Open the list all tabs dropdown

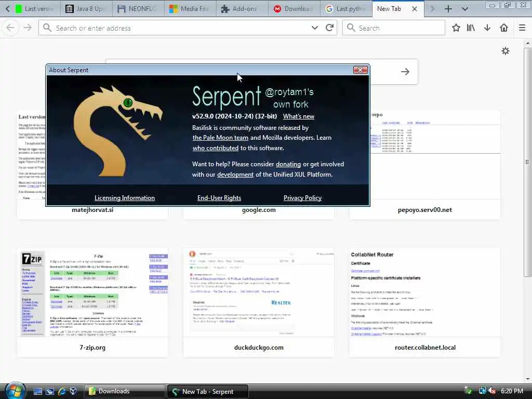465,9
